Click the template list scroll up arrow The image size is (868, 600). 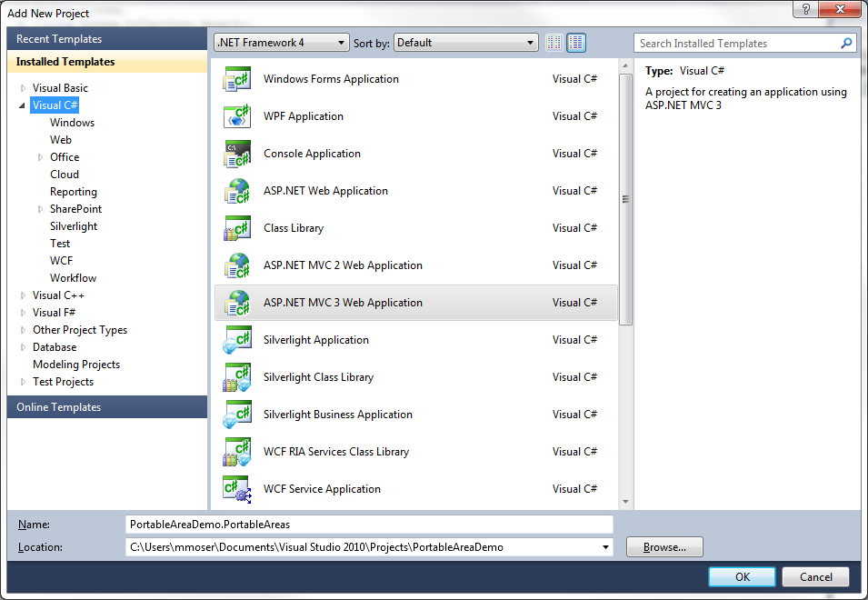[x=625, y=65]
